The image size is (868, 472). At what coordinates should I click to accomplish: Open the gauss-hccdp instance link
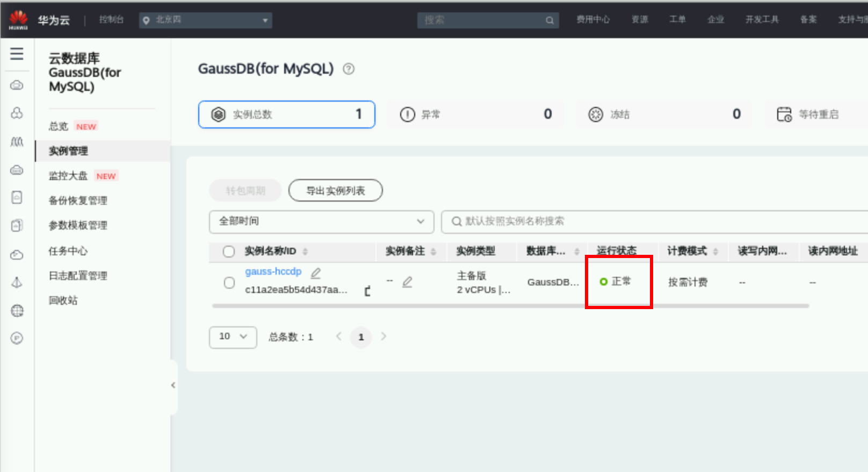coord(273,271)
